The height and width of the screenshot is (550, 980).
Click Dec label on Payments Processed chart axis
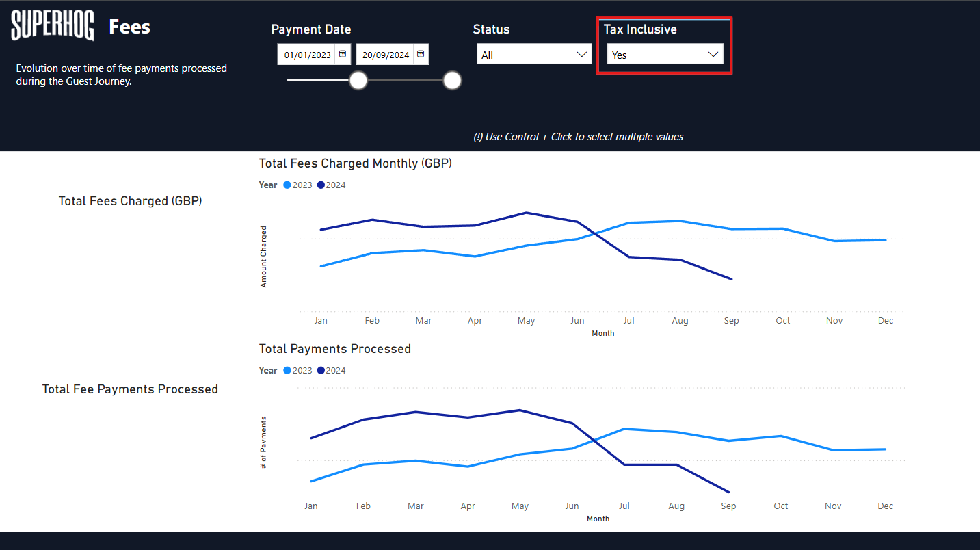click(x=885, y=506)
